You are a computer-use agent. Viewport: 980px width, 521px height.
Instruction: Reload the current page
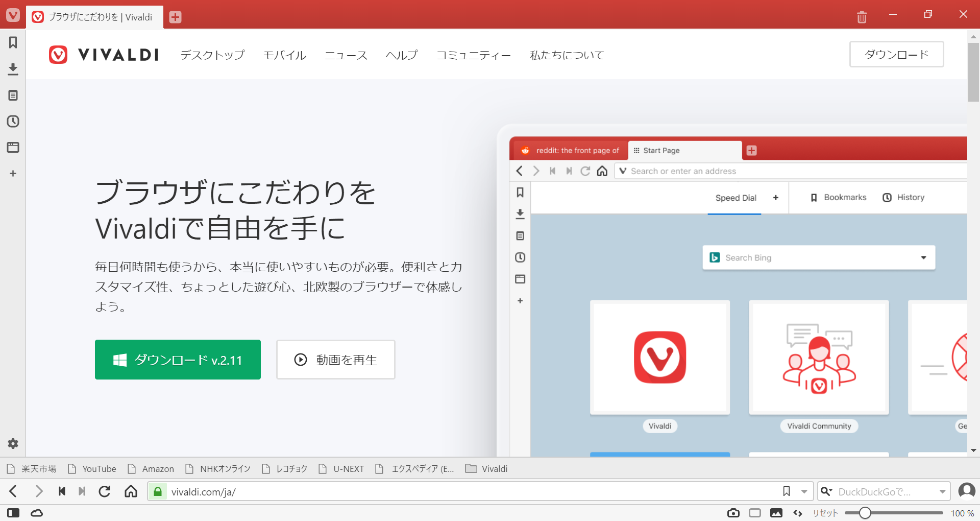(x=105, y=491)
